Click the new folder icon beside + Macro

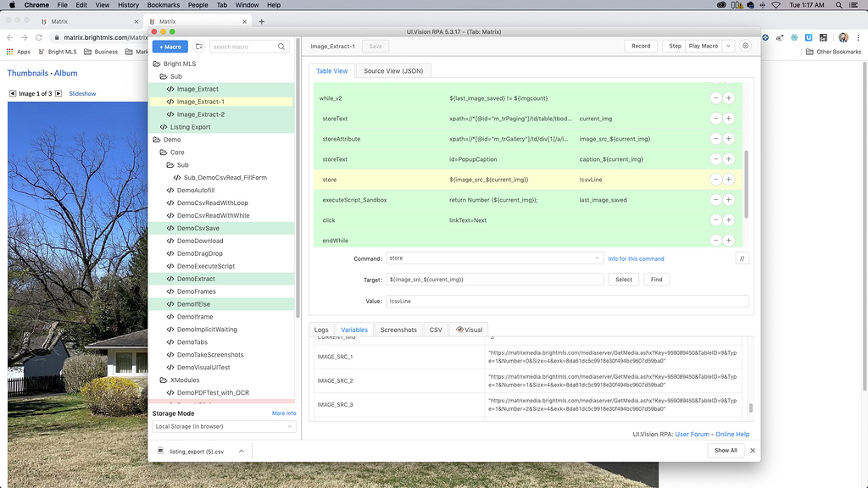[199, 47]
